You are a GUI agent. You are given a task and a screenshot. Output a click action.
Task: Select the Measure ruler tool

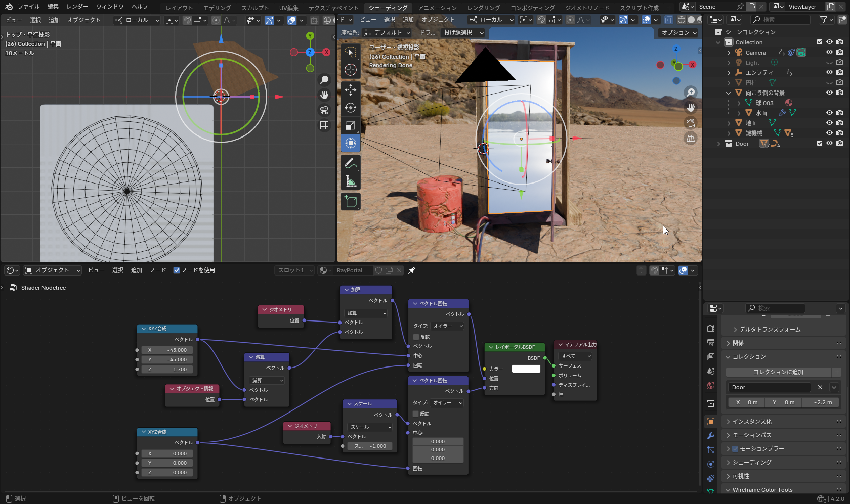(350, 181)
